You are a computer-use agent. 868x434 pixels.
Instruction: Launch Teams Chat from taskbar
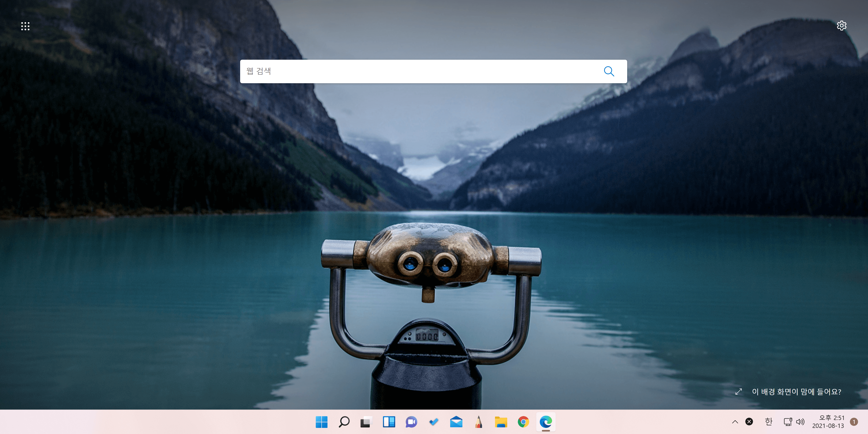tap(411, 422)
